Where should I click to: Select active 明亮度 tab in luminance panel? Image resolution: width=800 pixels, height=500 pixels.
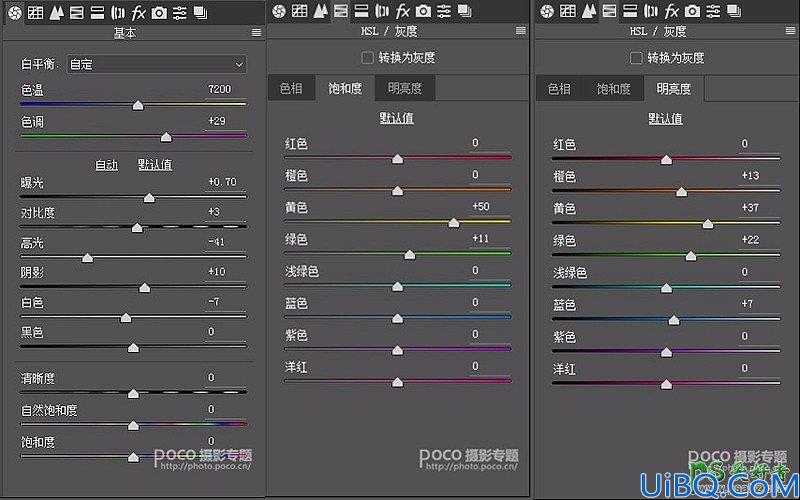click(x=673, y=89)
